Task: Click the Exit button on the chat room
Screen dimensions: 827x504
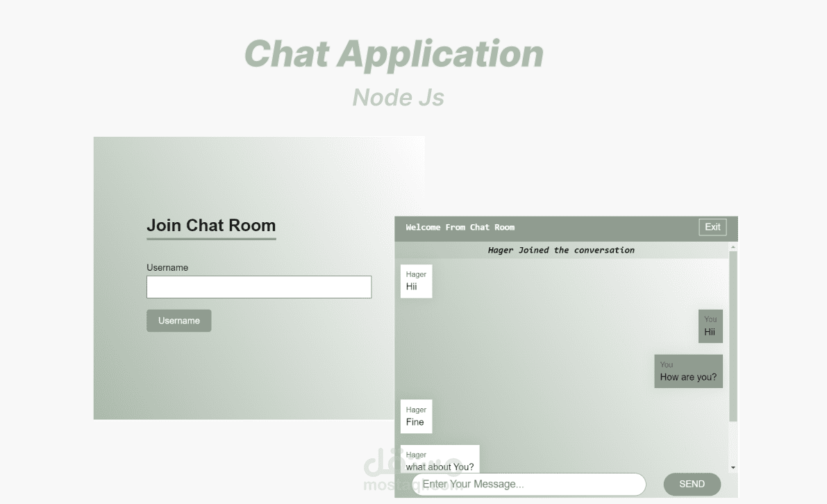Action: 712,227
